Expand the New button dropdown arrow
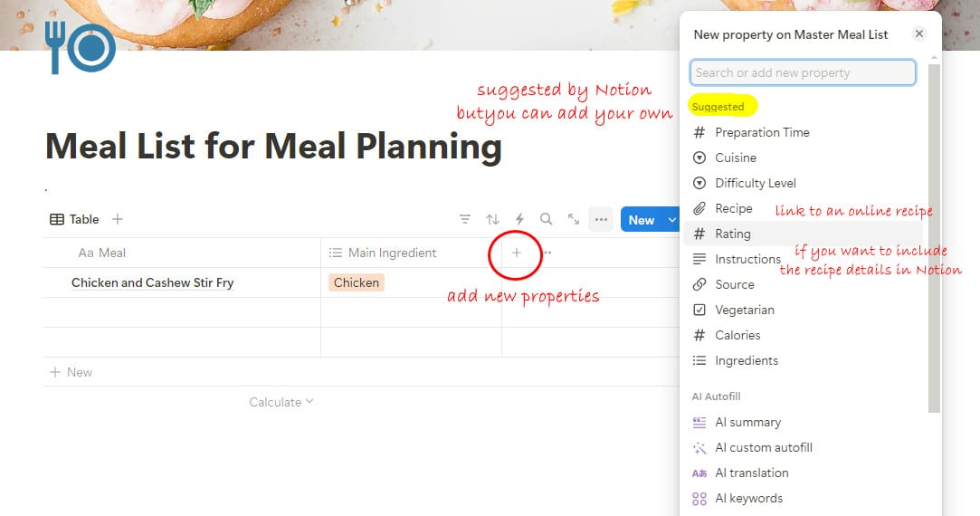 [671, 220]
